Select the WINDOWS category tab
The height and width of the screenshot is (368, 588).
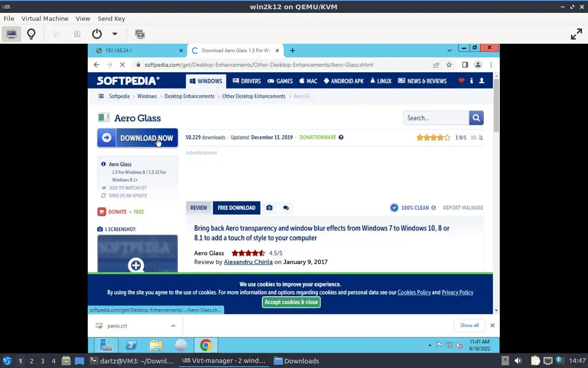click(206, 81)
